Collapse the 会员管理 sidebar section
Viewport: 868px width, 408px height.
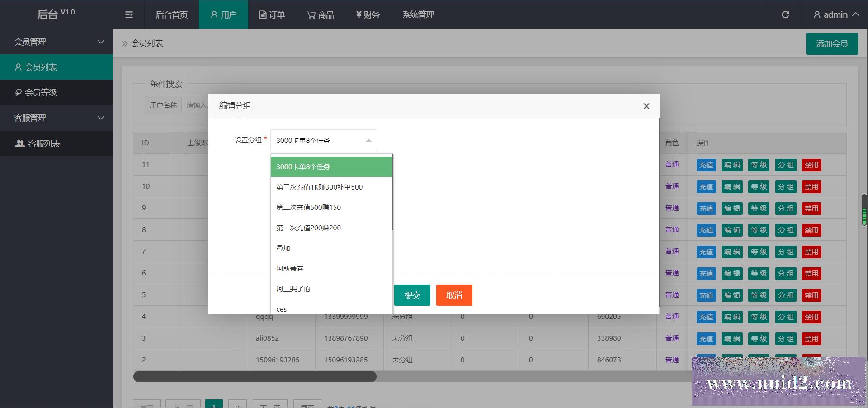[57, 41]
